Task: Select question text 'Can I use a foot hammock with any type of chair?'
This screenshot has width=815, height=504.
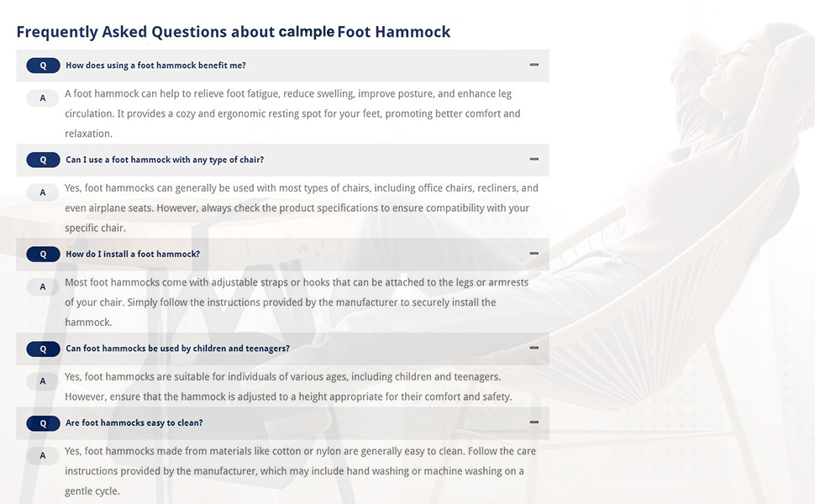Action: pos(165,160)
